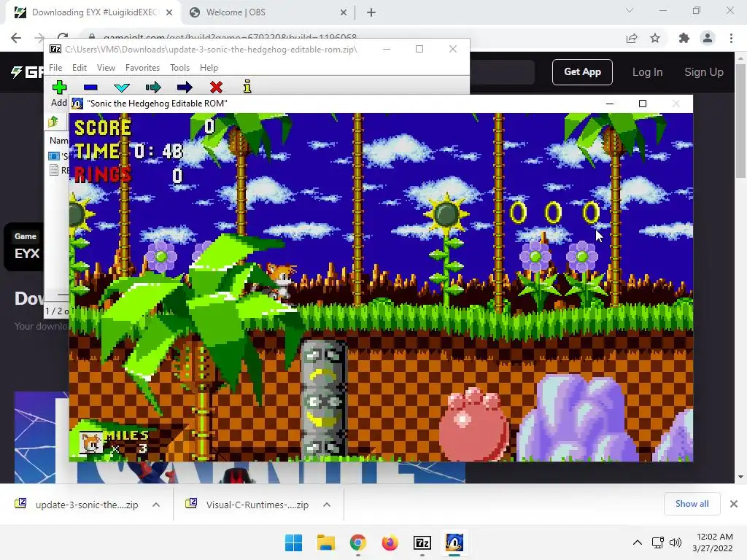The width and height of the screenshot is (747, 560).
Task: Click Show all downloads
Action: (x=692, y=504)
